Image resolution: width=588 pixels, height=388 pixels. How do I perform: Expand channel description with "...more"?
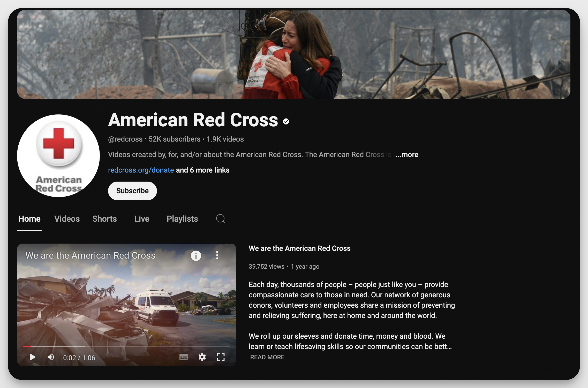tap(407, 154)
